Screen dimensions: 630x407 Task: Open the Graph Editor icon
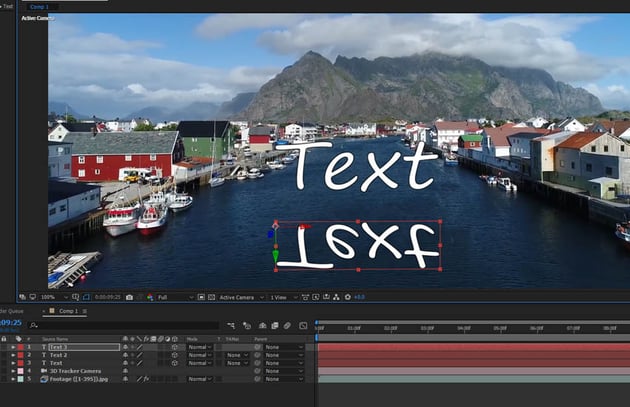point(303,325)
